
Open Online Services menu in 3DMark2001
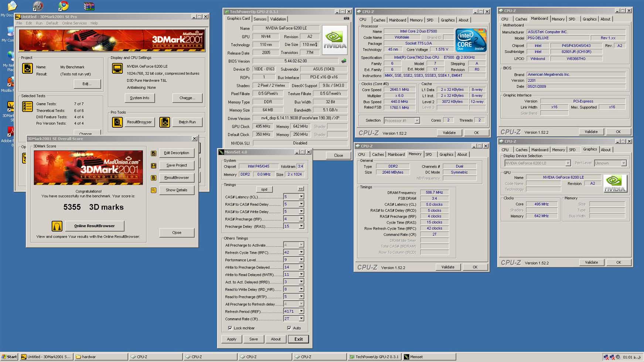click(x=74, y=23)
